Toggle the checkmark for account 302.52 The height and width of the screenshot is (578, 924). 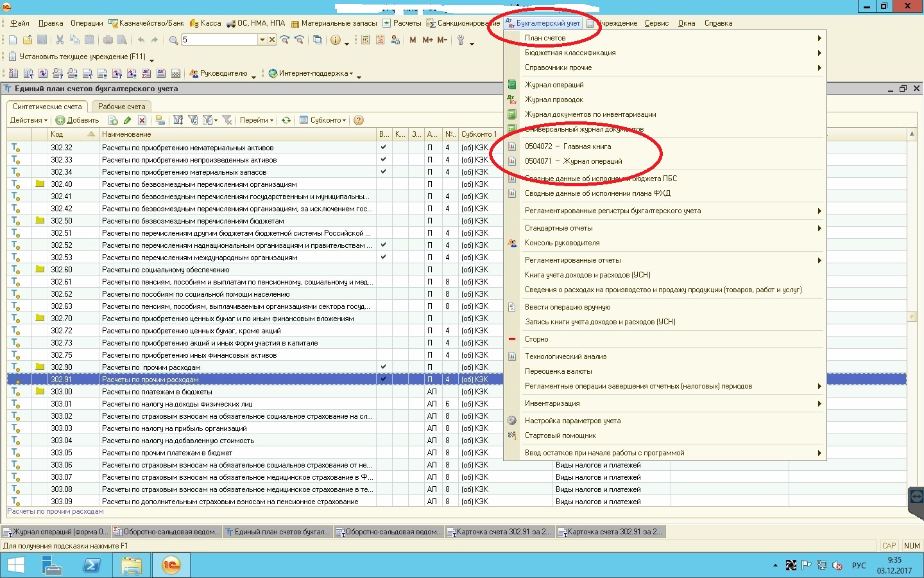click(384, 245)
